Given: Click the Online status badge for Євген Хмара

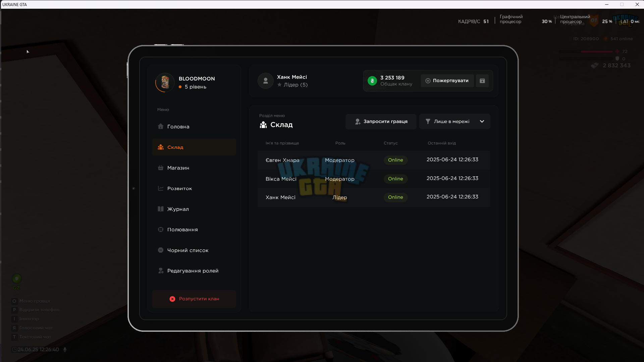Looking at the screenshot, I should tap(395, 160).
